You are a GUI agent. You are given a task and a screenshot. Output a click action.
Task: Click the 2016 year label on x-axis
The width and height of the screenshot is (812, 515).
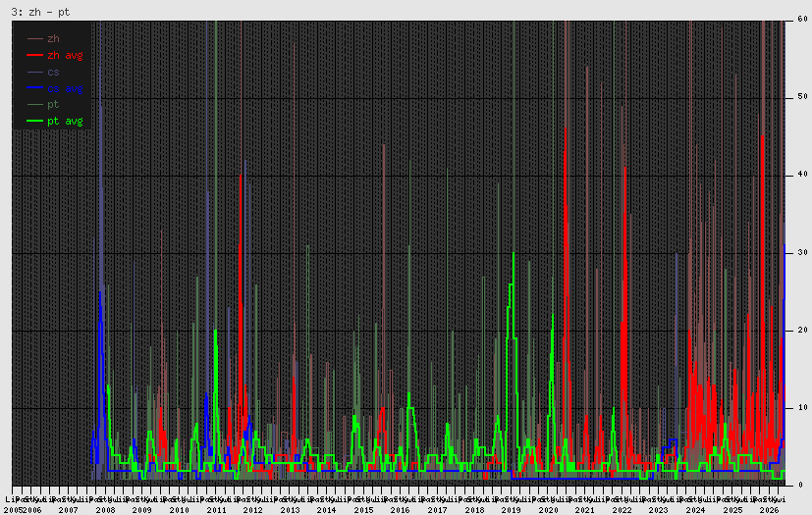click(401, 510)
